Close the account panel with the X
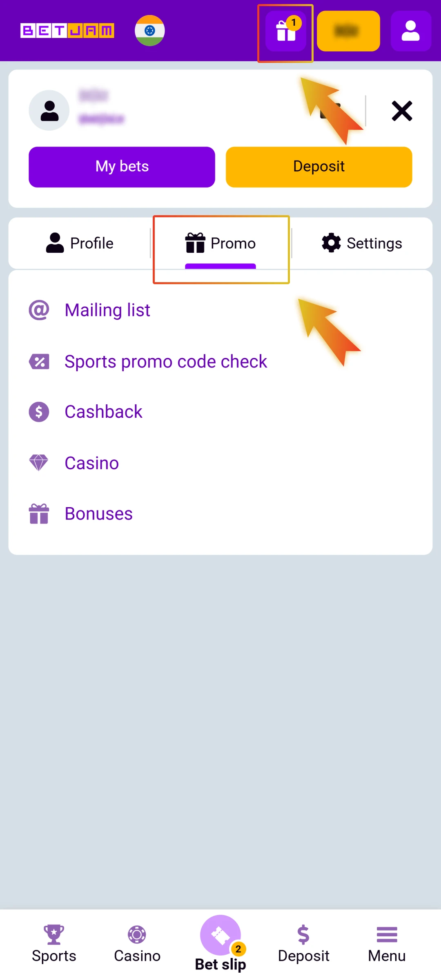Viewport: 441px width, 980px height. coord(401,111)
